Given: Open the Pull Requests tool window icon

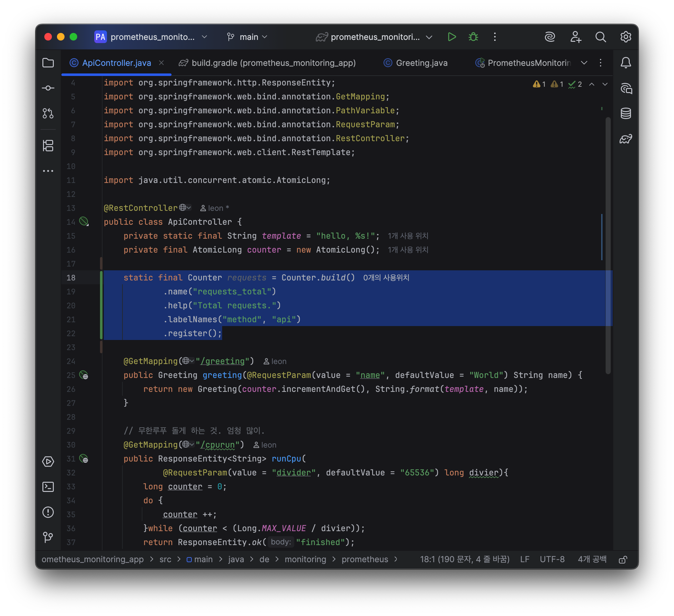Looking at the screenshot, I should coord(48,113).
